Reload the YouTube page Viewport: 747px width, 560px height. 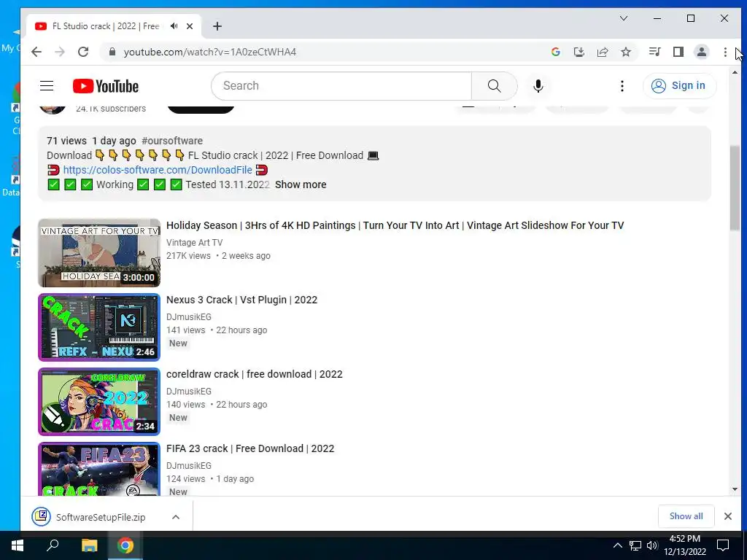click(83, 52)
